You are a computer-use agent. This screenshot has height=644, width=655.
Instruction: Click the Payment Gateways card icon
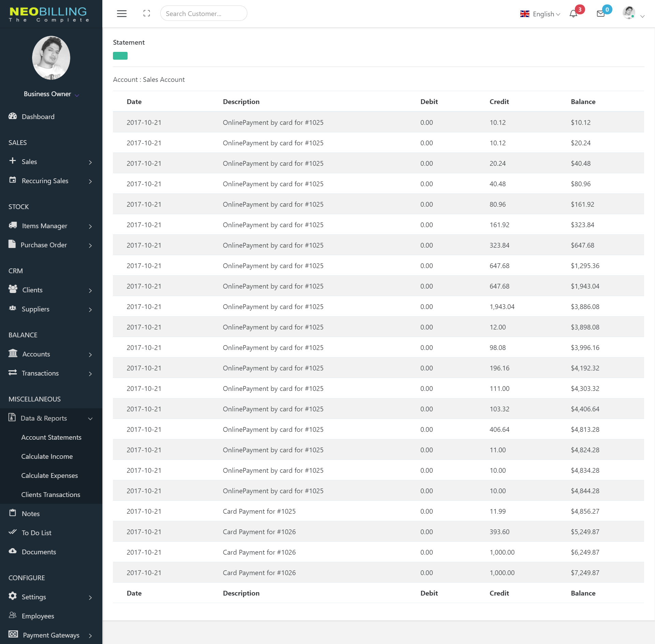click(13, 634)
